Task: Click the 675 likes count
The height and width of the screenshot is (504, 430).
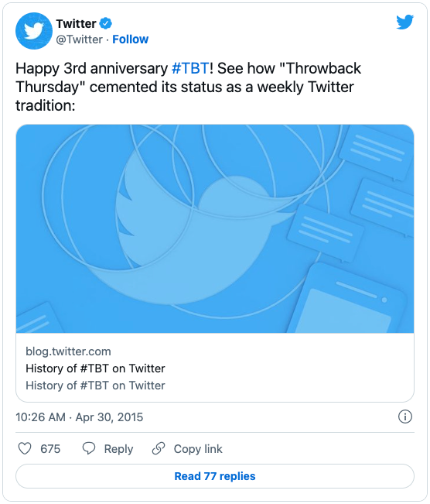Action: tap(50, 449)
